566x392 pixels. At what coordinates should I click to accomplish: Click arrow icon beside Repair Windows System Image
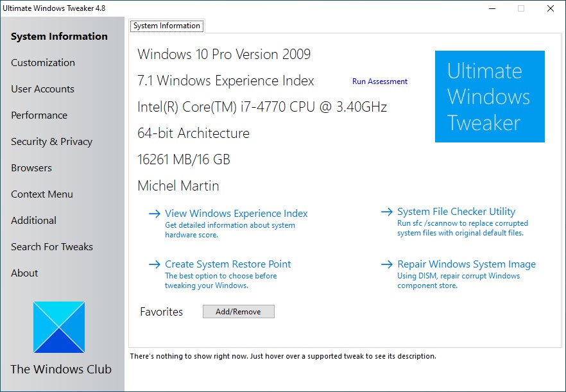(386, 264)
